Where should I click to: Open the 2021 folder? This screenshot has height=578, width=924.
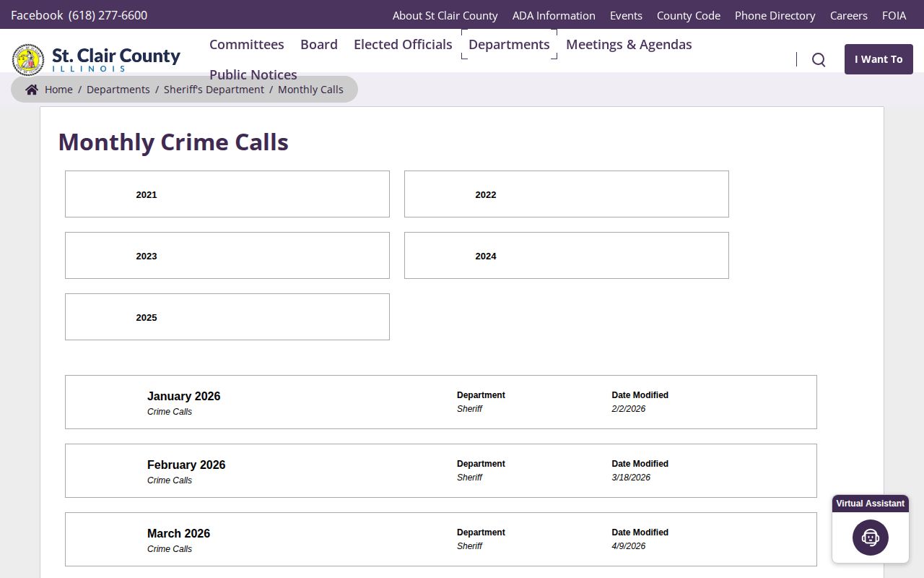click(227, 194)
